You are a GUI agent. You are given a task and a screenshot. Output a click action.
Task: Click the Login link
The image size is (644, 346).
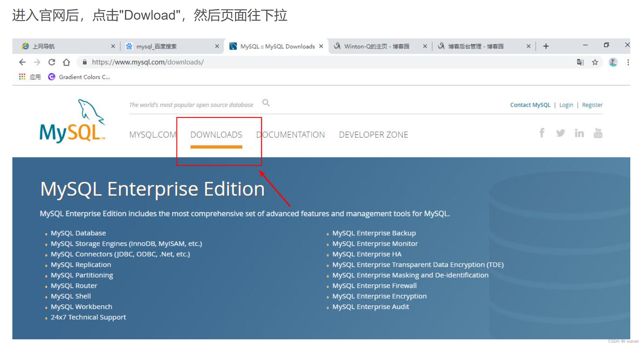[x=566, y=105]
